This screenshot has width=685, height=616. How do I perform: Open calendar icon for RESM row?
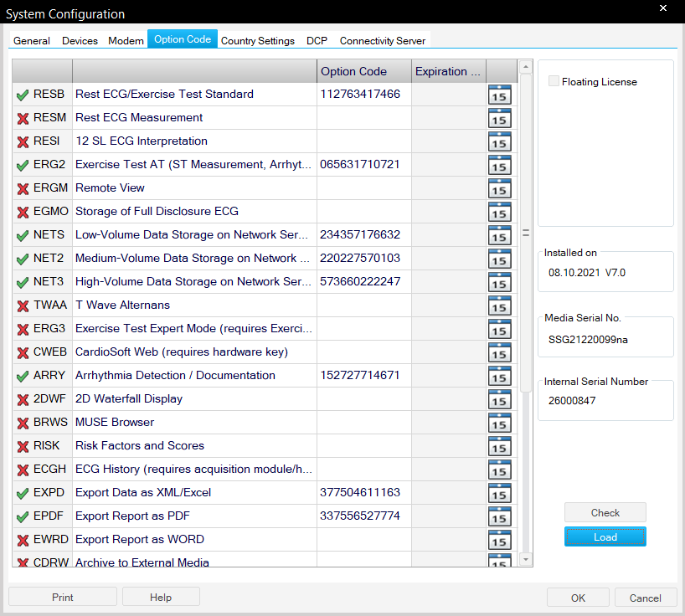(499, 118)
